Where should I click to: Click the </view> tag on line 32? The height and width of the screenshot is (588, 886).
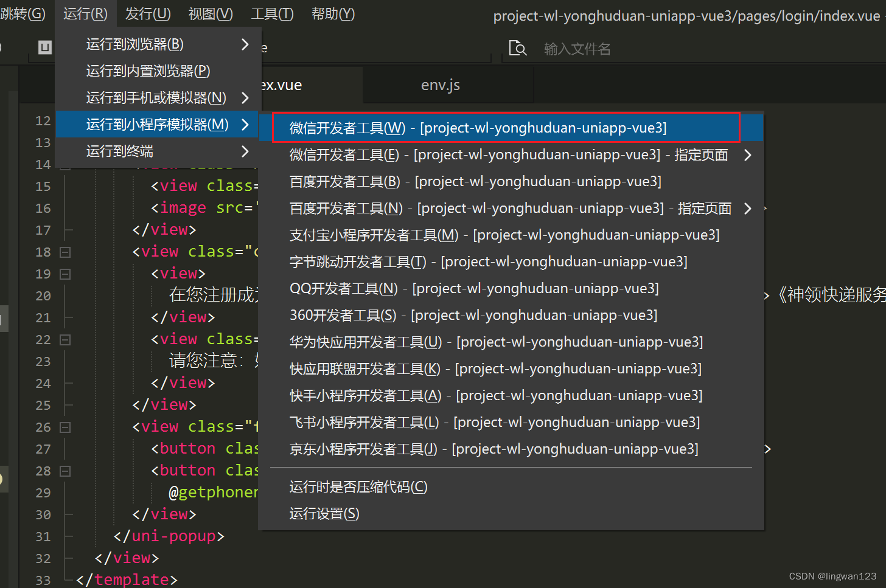[127, 558]
